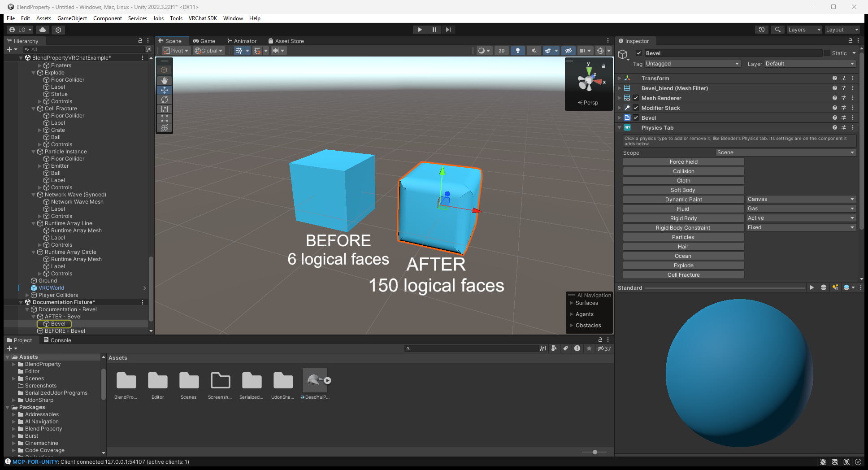868x470 pixels.
Task: Open the VRChat SDK menu
Action: (x=203, y=18)
